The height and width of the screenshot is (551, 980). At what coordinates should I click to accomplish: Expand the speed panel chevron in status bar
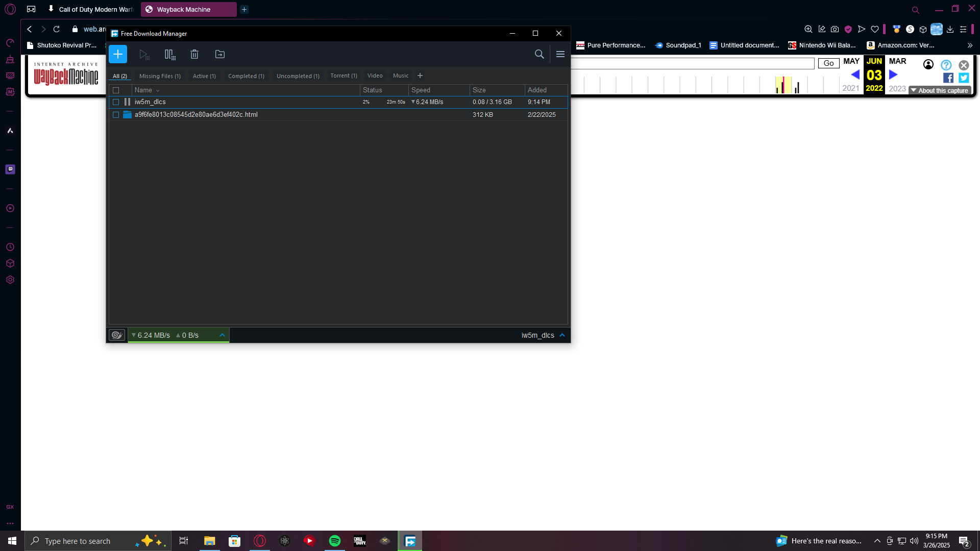click(x=222, y=335)
